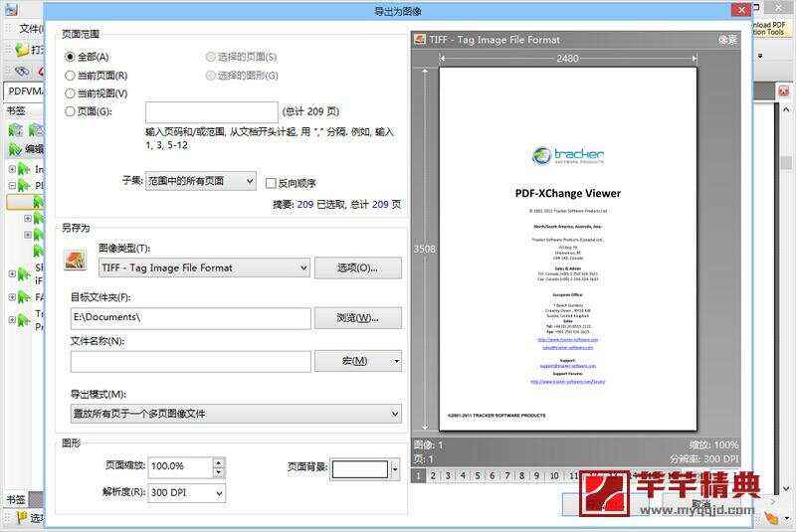The width and height of the screenshot is (796, 532).
Task: Switch preview to page 10 tab
Action: [554, 475]
